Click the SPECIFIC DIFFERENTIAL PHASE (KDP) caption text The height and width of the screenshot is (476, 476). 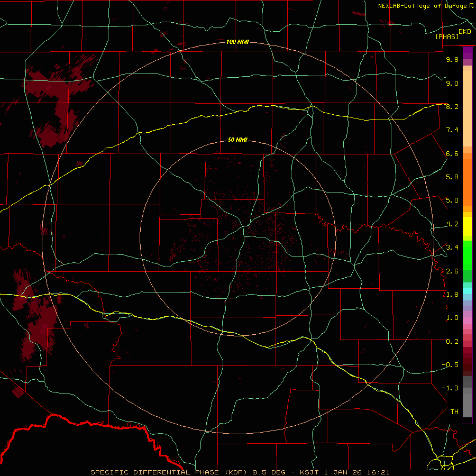coord(168,472)
